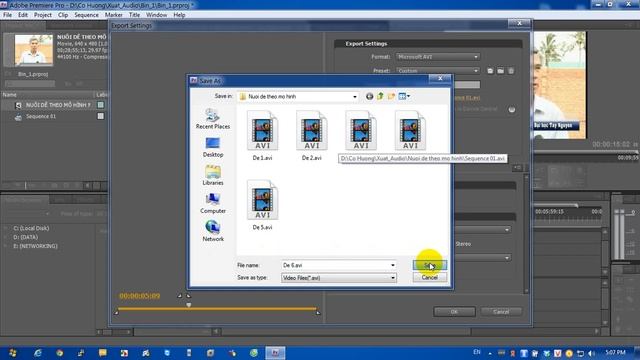Viewport: 640px width, 360px height.
Task: Click the Delete preset trash icon
Action: click(x=511, y=71)
